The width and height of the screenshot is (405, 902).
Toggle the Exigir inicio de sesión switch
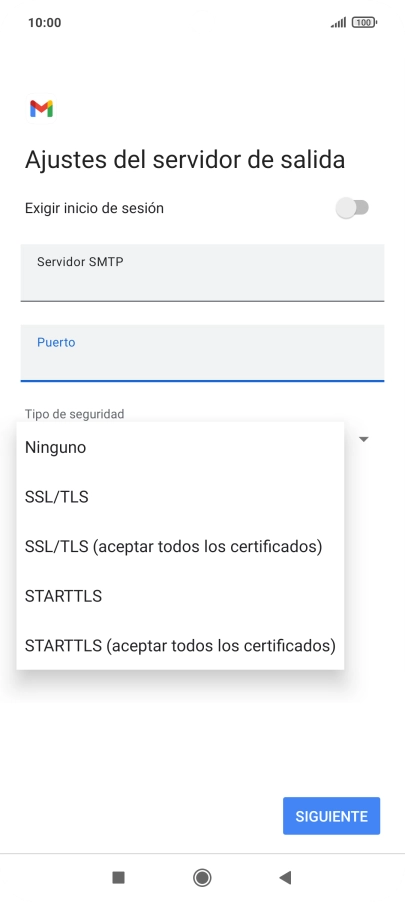pyautogui.click(x=352, y=208)
